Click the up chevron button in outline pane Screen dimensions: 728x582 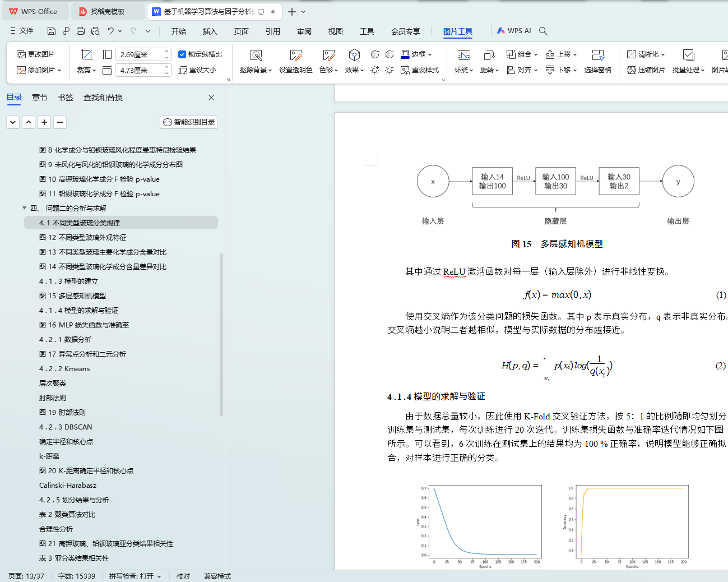[x=29, y=122]
